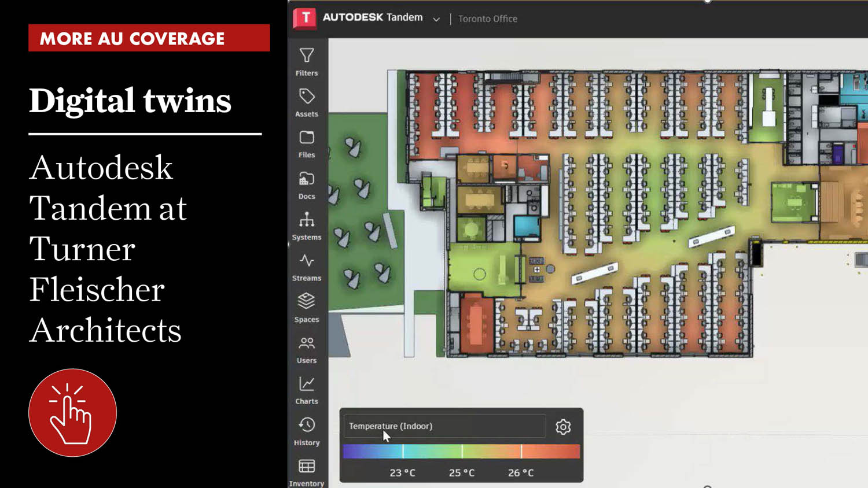Open the Files panel
The height and width of the screenshot is (488, 868).
(307, 143)
